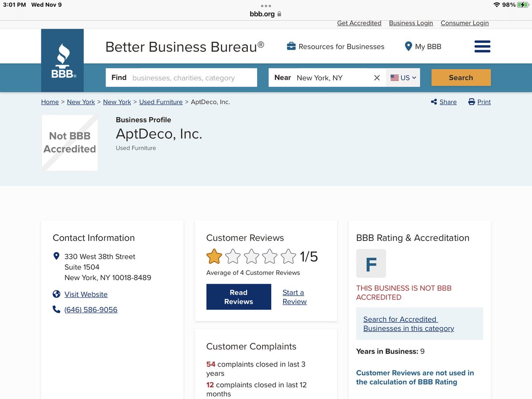Open the My BBB menu
The width and height of the screenshot is (532, 399).
point(423,47)
